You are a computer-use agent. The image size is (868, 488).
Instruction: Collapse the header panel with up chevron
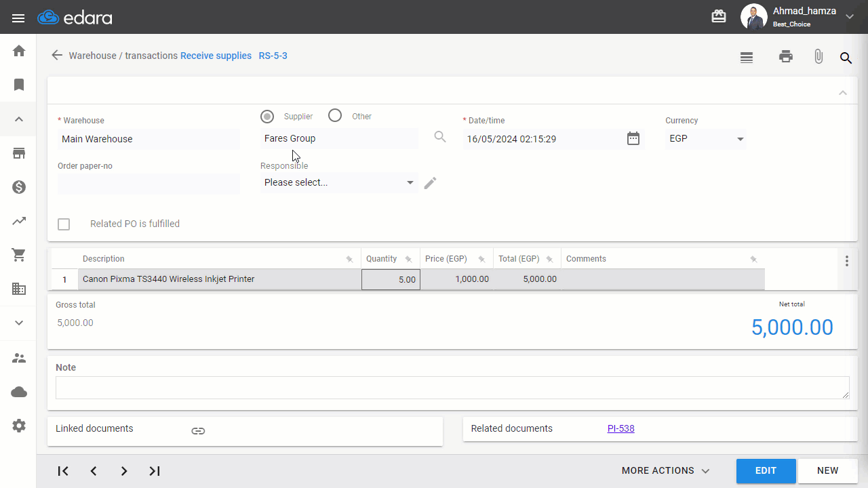[x=843, y=92]
